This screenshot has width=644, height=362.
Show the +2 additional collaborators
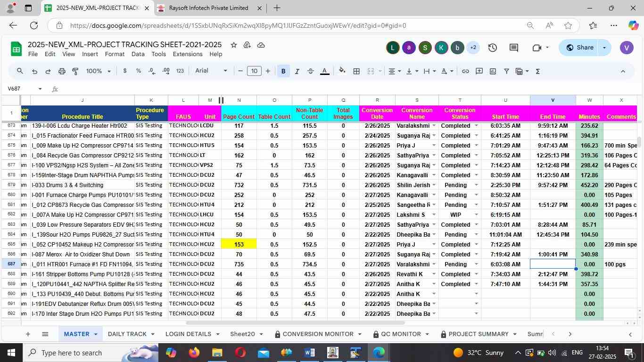point(473,48)
